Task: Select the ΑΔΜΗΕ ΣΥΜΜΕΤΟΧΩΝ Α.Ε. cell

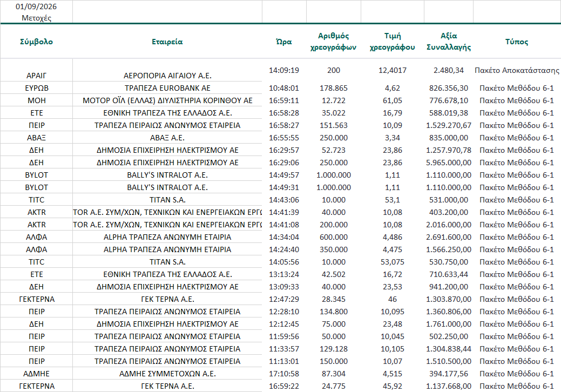Action: point(167,374)
